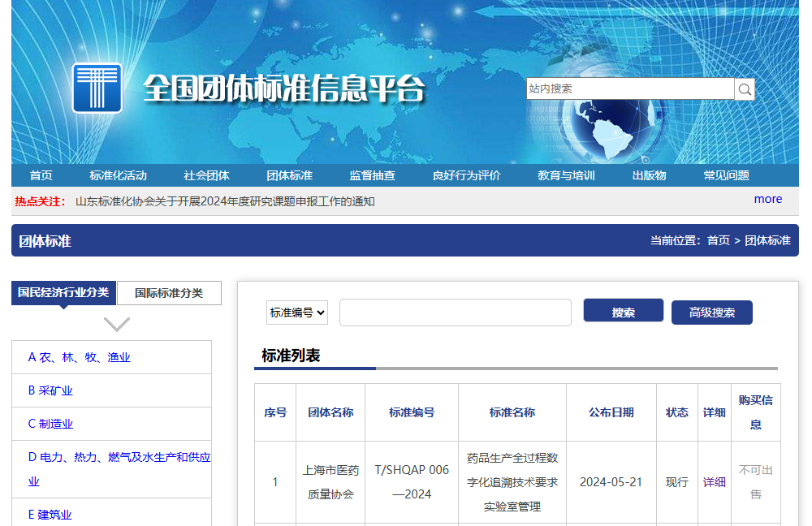
Task: Click the 站内搜索 site search field
Action: coord(629,89)
